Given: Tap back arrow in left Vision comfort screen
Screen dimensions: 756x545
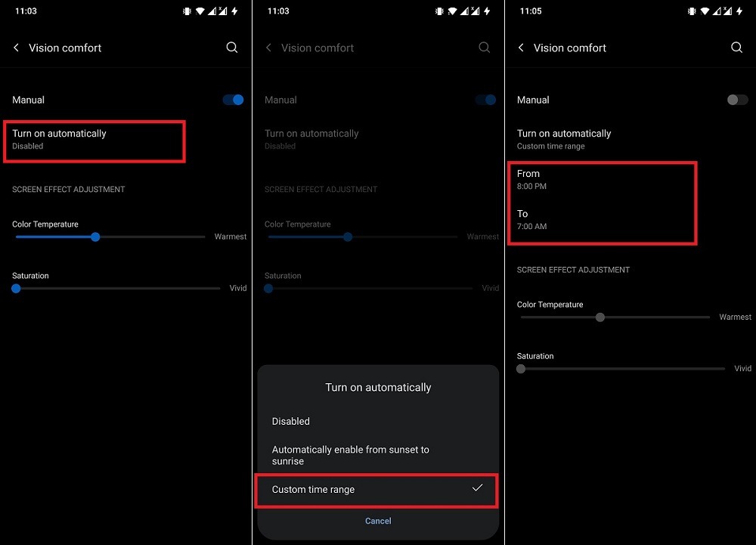Looking at the screenshot, I should [17, 47].
